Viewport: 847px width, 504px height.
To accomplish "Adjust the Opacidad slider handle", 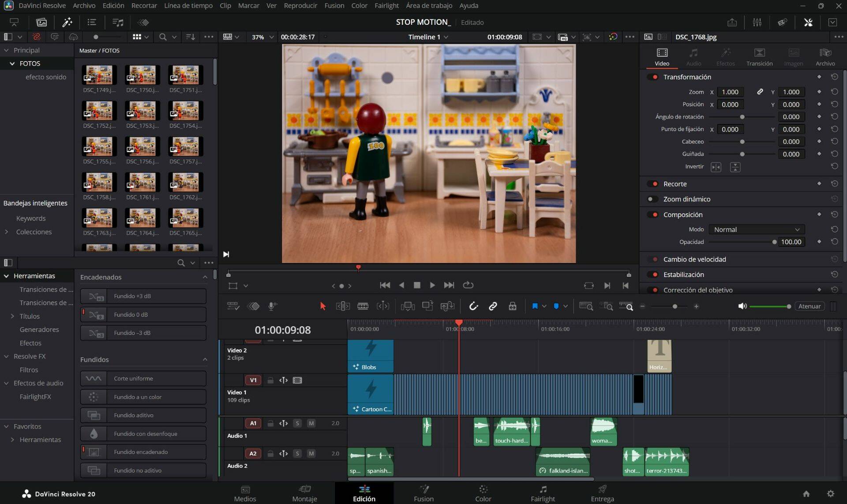I will coord(774,242).
